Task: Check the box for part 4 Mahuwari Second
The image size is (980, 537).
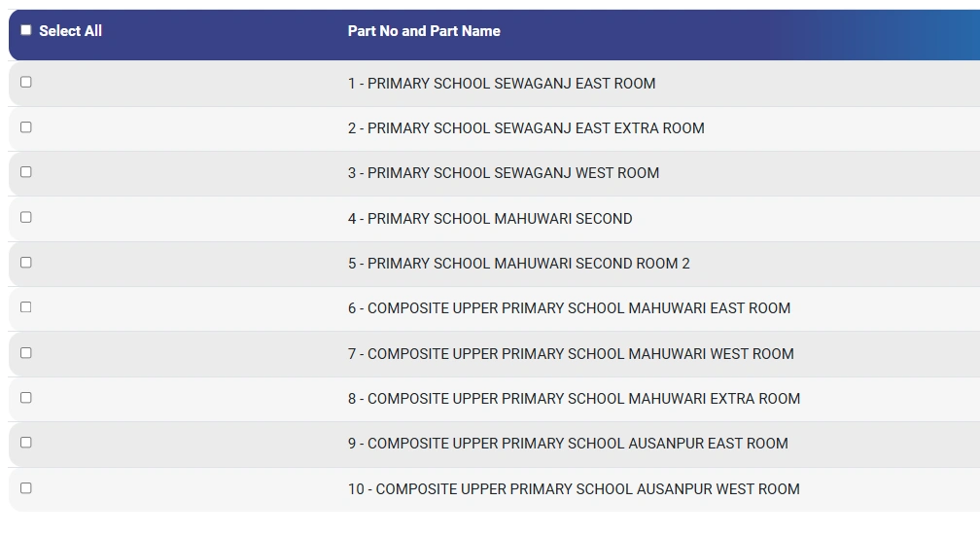Action: tap(26, 217)
